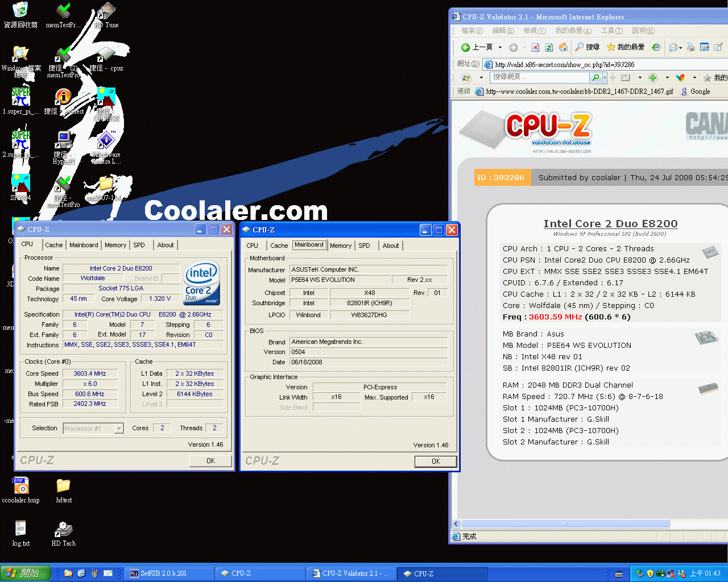Open the ORTHOS desktop shortcut
Image resolution: width=728 pixels, height=582 pixels.
pyautogui.click(x=106, y=98)
